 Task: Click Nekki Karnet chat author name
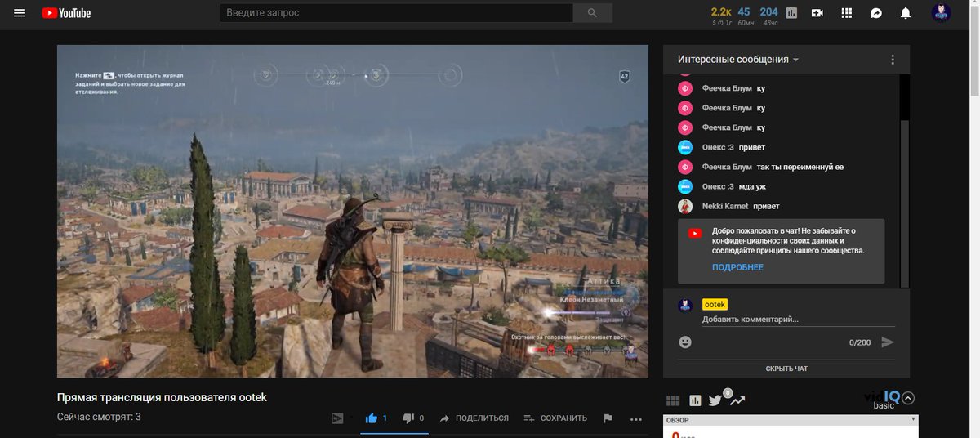[725, 206]
